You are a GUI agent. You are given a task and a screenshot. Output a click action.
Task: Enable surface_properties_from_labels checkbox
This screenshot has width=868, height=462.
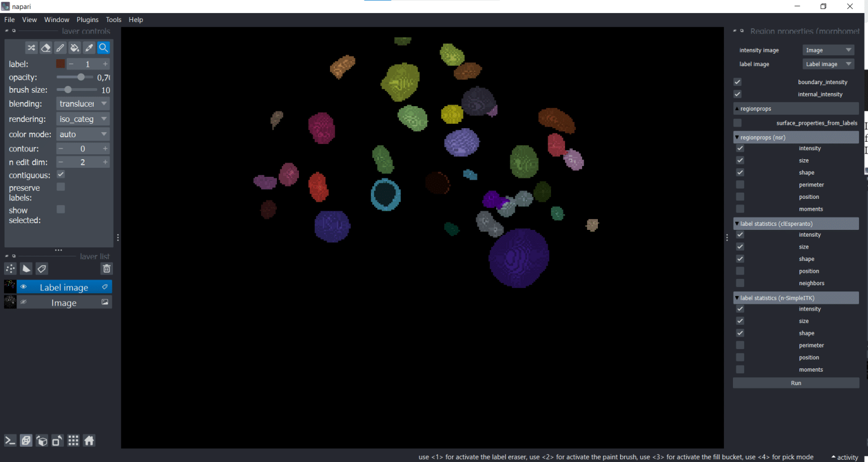point(737,123)
